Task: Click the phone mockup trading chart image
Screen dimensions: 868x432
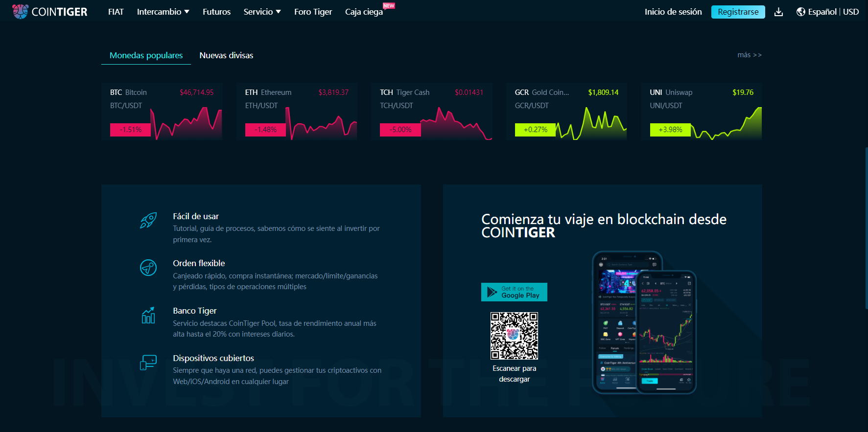Action: click(666, 332)
